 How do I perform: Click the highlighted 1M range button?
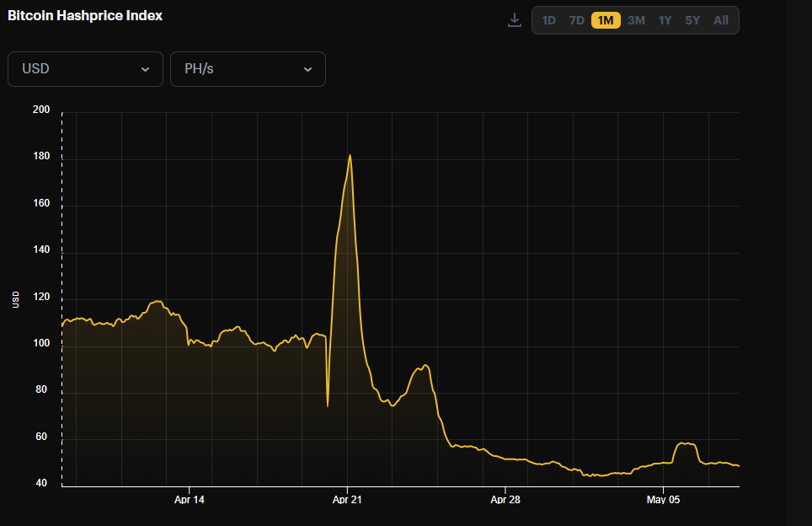pyautogui.click(x=606, y=20)
